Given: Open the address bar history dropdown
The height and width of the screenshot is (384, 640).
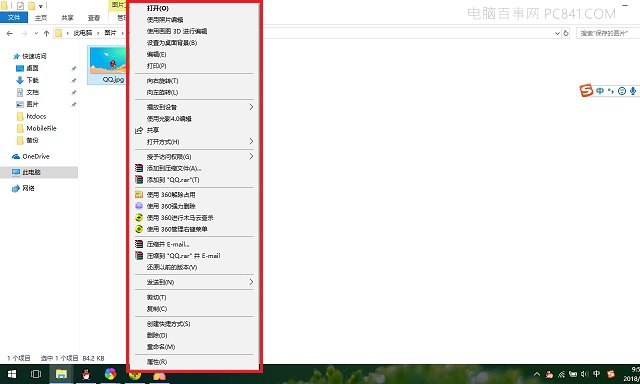Looking at the screenshot, I should pyautogui.click(x=557, y=33).
